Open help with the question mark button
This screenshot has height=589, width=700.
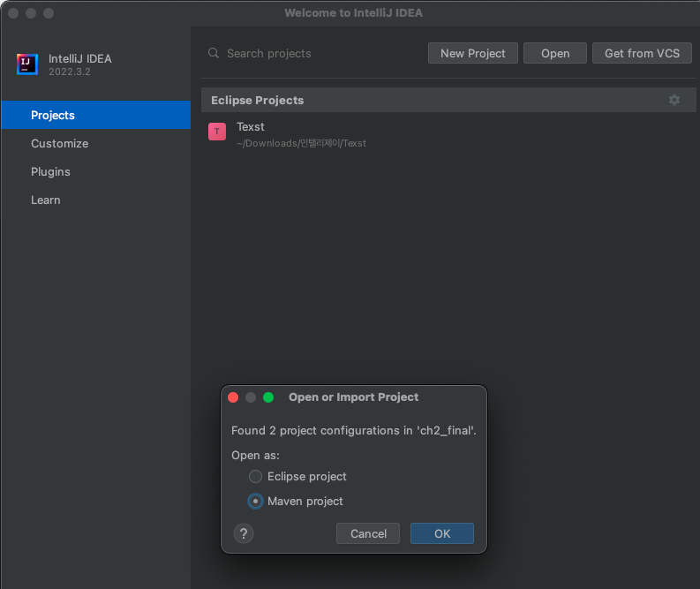(x=244, y=533)
